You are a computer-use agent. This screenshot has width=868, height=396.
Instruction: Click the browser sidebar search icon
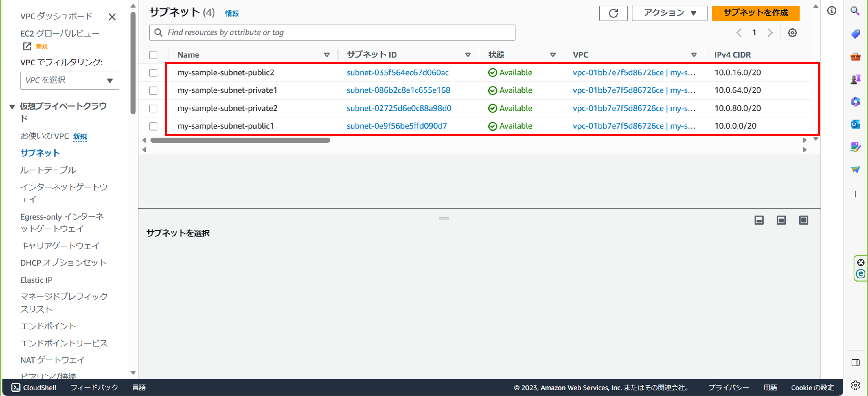pos(855,11)
